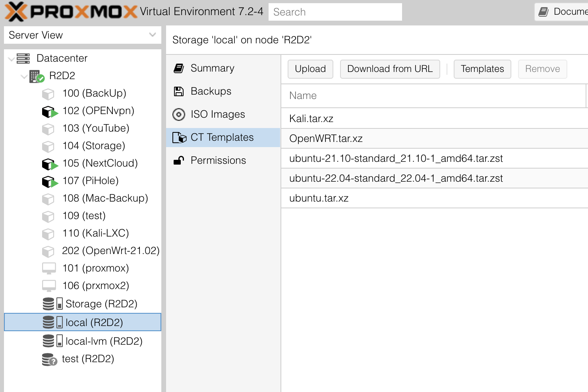Click the monitor icon for VM 101 (proxmox)
This screenshot has height=392, width=588.
(49, 268)
